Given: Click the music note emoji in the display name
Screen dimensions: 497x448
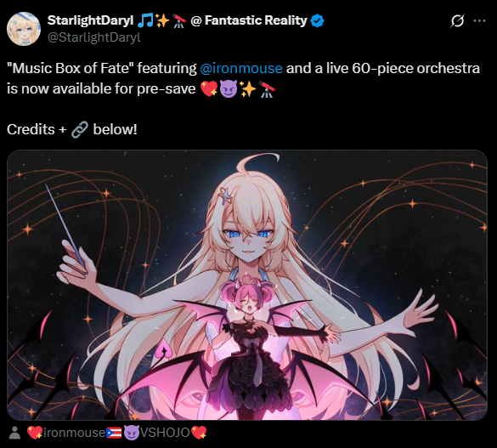Looking at the screenshot, I should [146, 20].
